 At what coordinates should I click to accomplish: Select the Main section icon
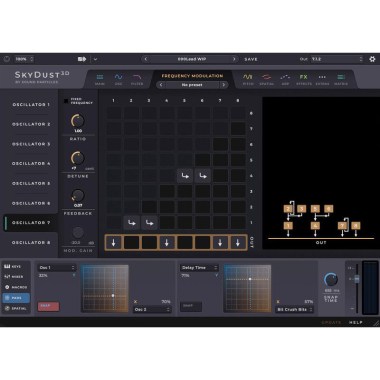click(x=100, y=80)
